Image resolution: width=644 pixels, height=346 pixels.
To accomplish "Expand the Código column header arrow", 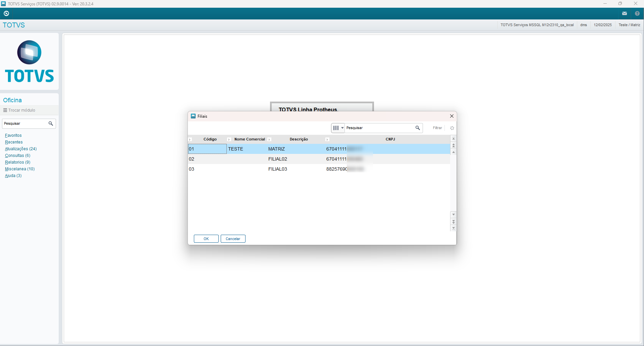I will [190, 139].
